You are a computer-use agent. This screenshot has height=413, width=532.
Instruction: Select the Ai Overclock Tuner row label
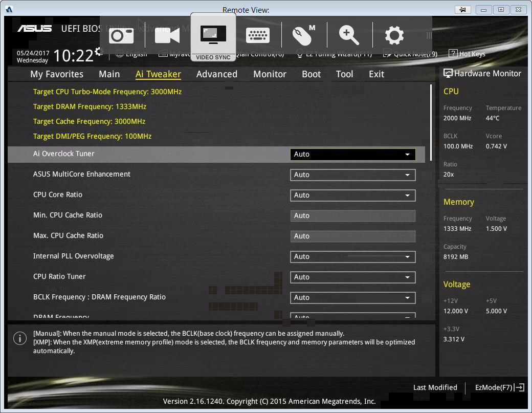pyautogui.click(x=64, y=154)
